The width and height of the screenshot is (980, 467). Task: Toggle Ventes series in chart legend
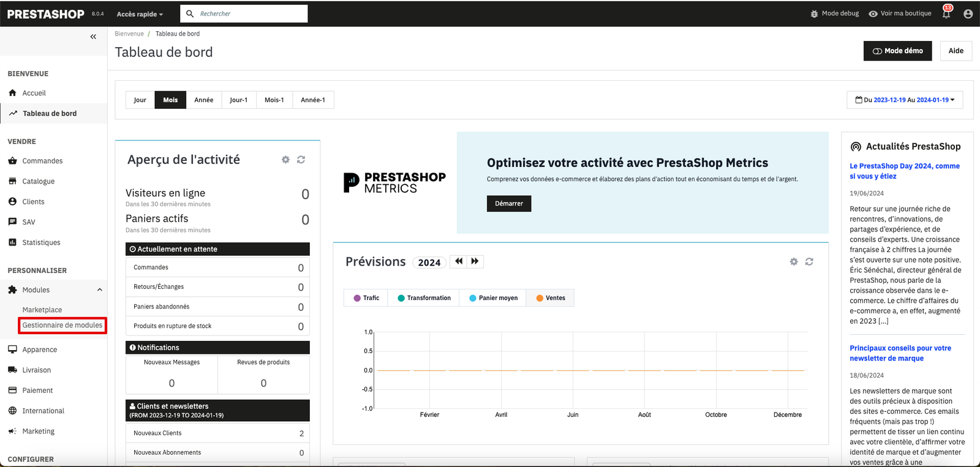tap(551, 298)
